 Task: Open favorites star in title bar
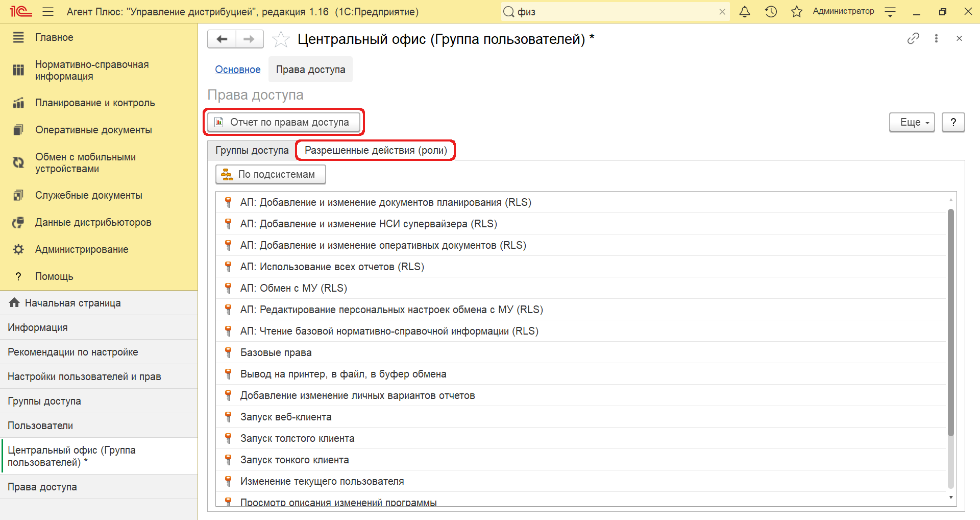[797, 12]
